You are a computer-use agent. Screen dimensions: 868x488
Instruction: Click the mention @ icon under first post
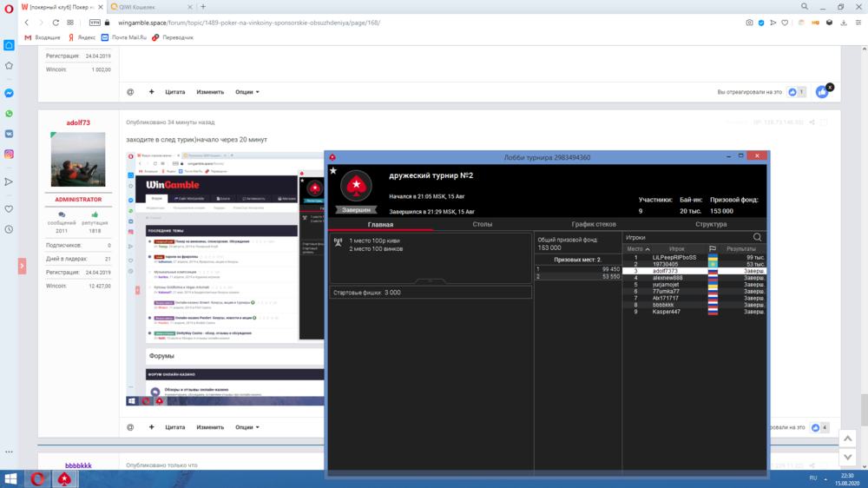(130, 92)
